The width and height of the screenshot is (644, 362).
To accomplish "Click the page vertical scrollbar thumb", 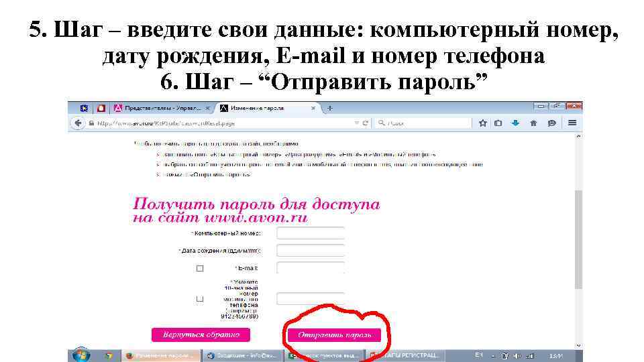I will coord(578,240).
